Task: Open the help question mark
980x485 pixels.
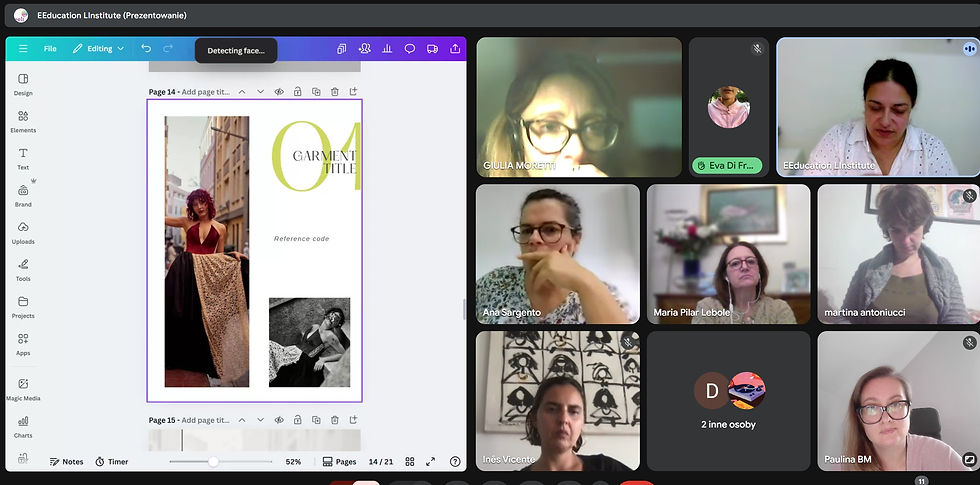Action: point(455,462)
